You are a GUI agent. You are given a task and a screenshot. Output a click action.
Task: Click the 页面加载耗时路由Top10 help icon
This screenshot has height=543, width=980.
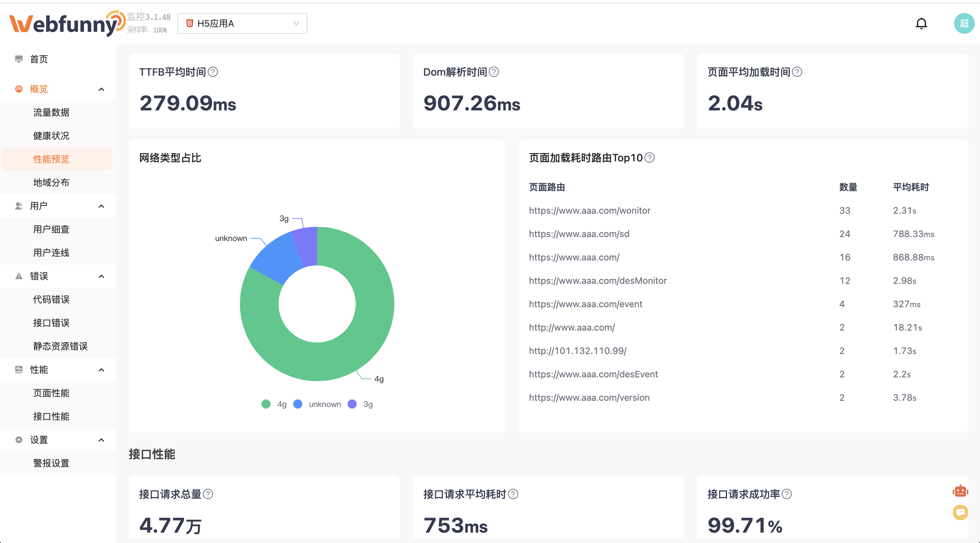point(650,158)
